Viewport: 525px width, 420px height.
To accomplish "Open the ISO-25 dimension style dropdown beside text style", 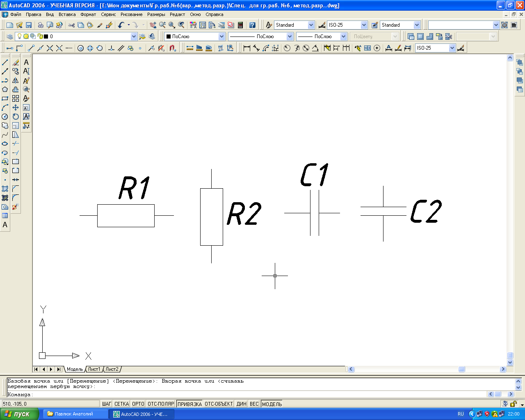I will click(364, 25).
